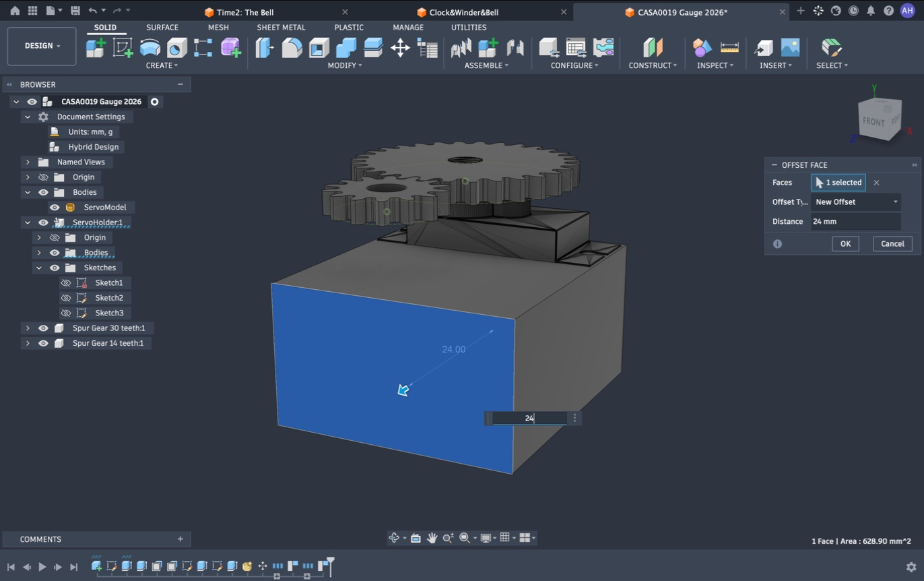Open the Offset Type dropdown

coord(856,202)
